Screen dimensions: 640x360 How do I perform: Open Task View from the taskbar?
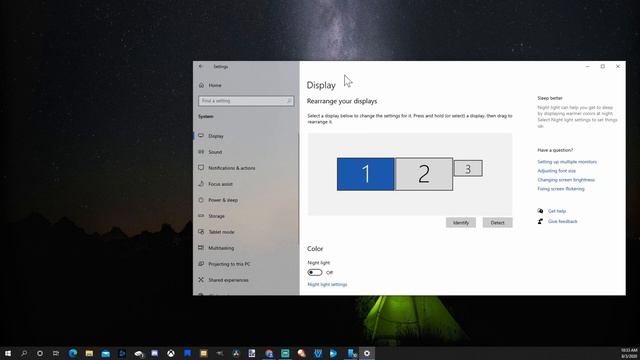(x=56, y=353)
